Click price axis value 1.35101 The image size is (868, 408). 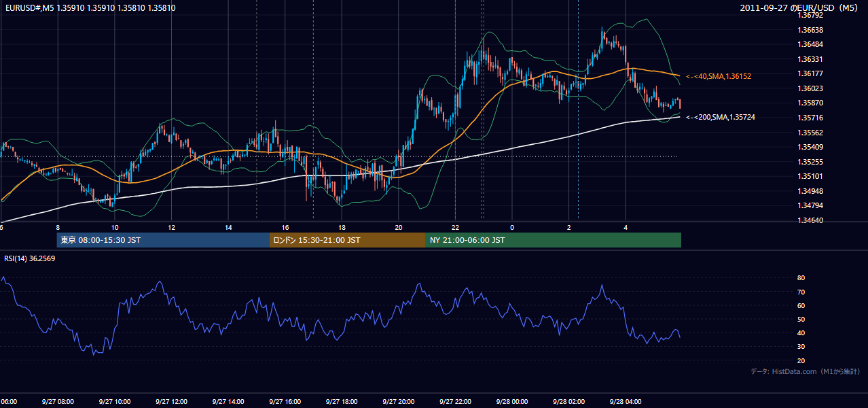(811, 176)
